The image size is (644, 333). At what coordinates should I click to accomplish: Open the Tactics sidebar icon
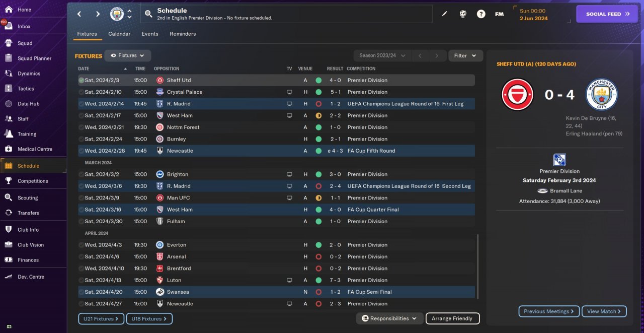[x=8, y=89]
